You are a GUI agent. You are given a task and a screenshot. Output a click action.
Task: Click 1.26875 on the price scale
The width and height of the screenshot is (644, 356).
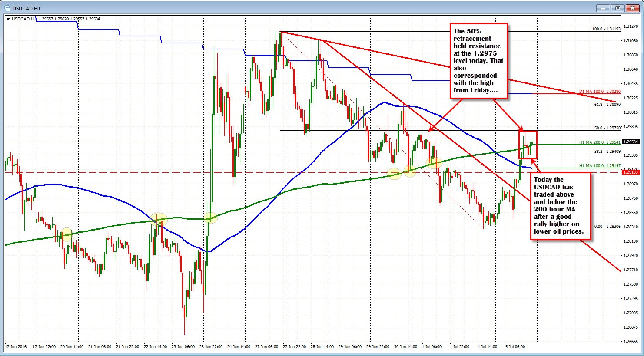pos(631,327)
